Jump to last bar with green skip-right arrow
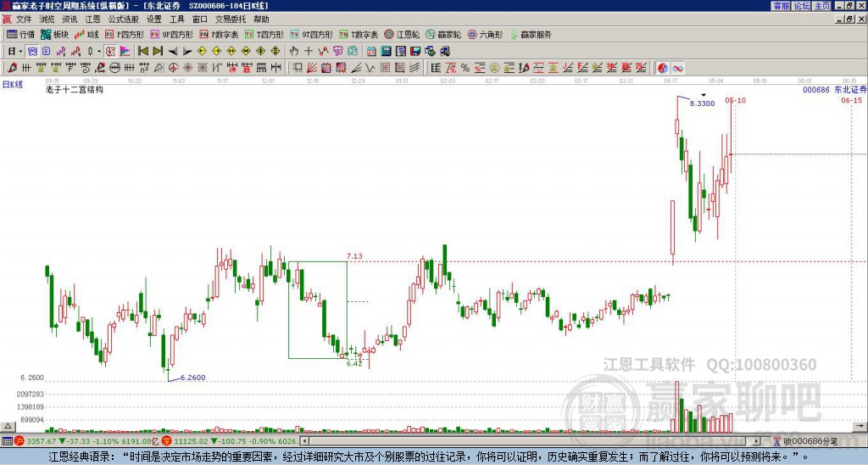Screen dimensions: 868x465 158,52
